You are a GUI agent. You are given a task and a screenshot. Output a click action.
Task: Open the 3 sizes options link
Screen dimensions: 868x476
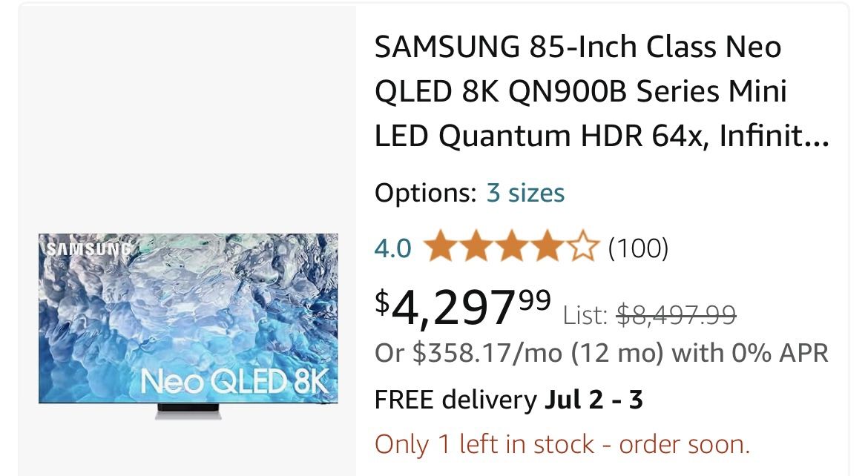pos(527,192)
